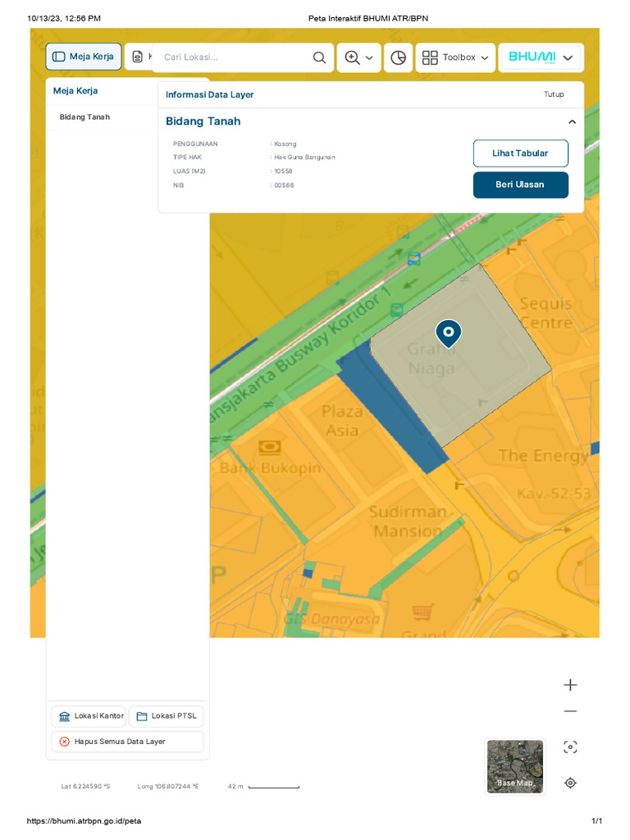Click the magnifier search icon

coord(319,57)
